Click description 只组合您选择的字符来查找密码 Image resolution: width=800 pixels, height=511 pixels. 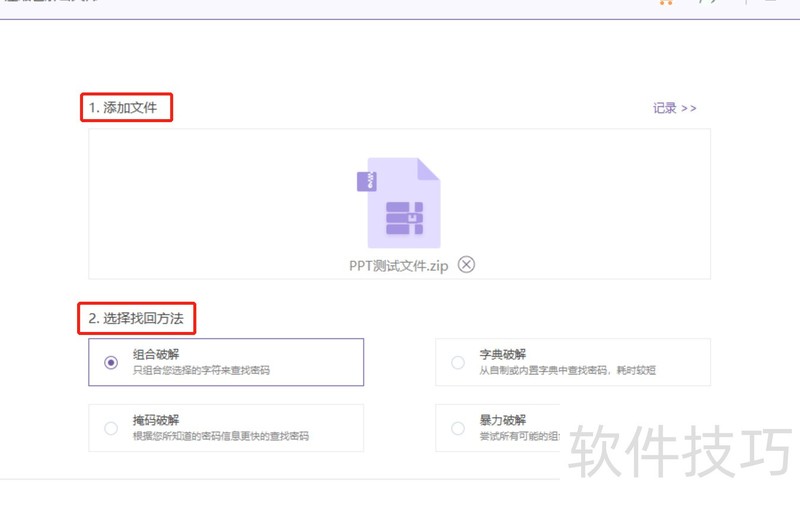point(201,370)
